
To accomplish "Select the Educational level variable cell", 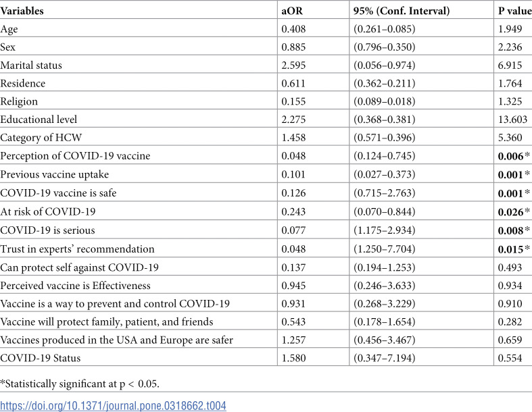I will [39, 120].
